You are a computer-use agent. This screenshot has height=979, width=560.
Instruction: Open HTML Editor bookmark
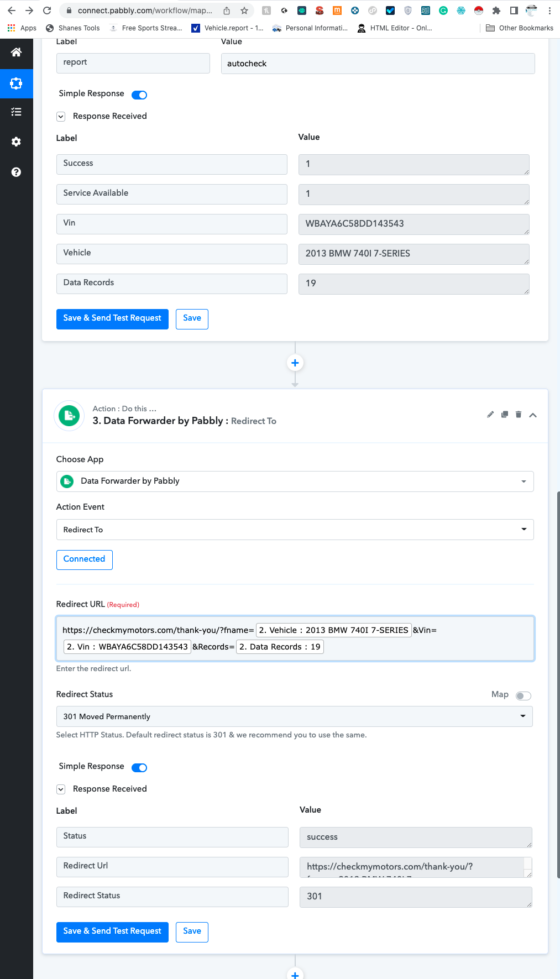click(395, 28)
